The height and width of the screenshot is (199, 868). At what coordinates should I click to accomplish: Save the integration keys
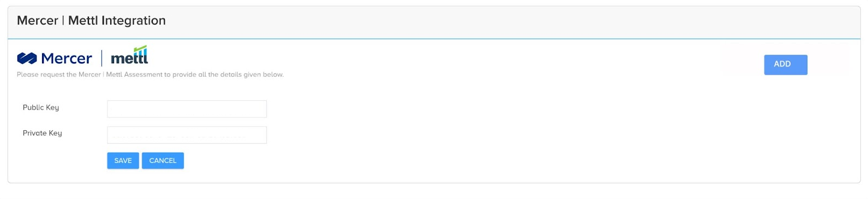click(x=123, y=161)
